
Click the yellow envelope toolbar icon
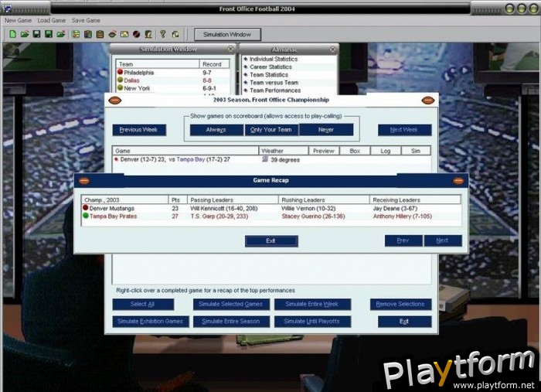click(x=124, y=34)
